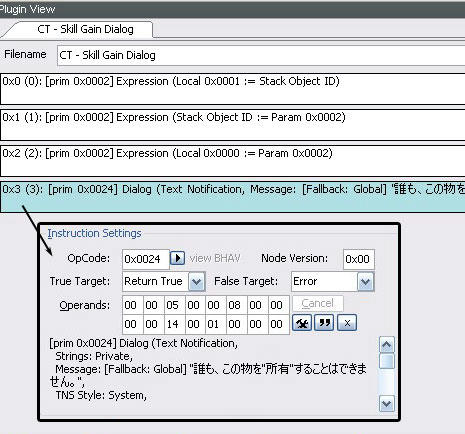Select instruction 0x2 Local 0x0000 expression
465x434 pixels.
(233, 161)
